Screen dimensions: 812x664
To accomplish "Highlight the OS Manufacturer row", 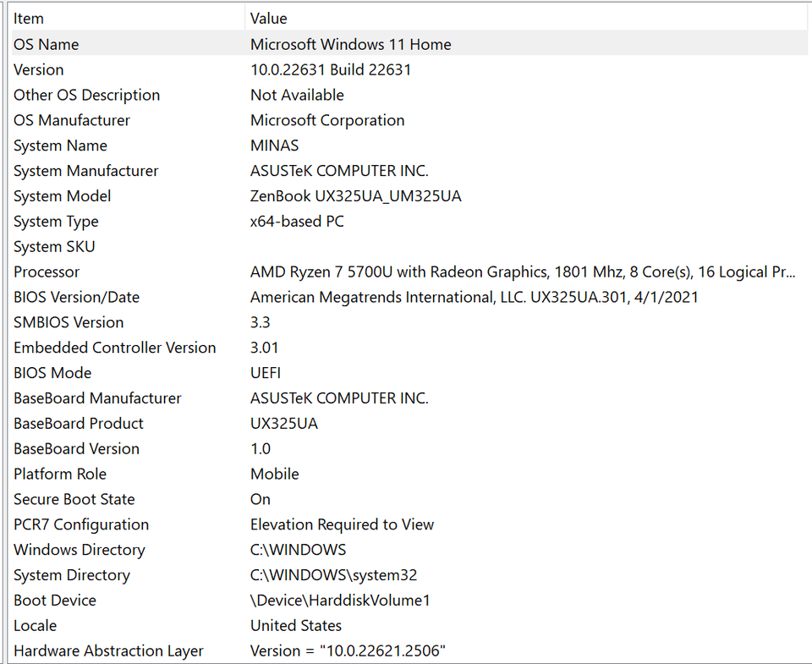I will [72, 120].
